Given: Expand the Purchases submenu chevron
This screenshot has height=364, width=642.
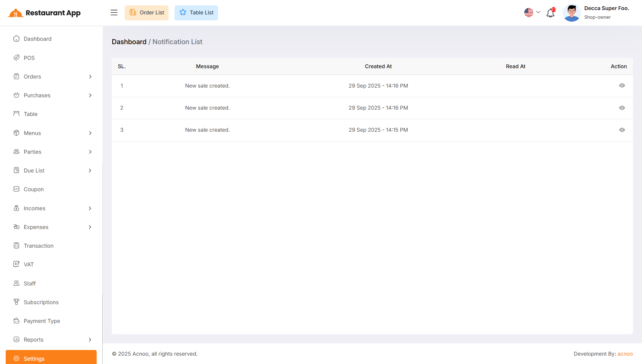Looking at the screenshot, I should pyautogui.click(x=90, y=95).
